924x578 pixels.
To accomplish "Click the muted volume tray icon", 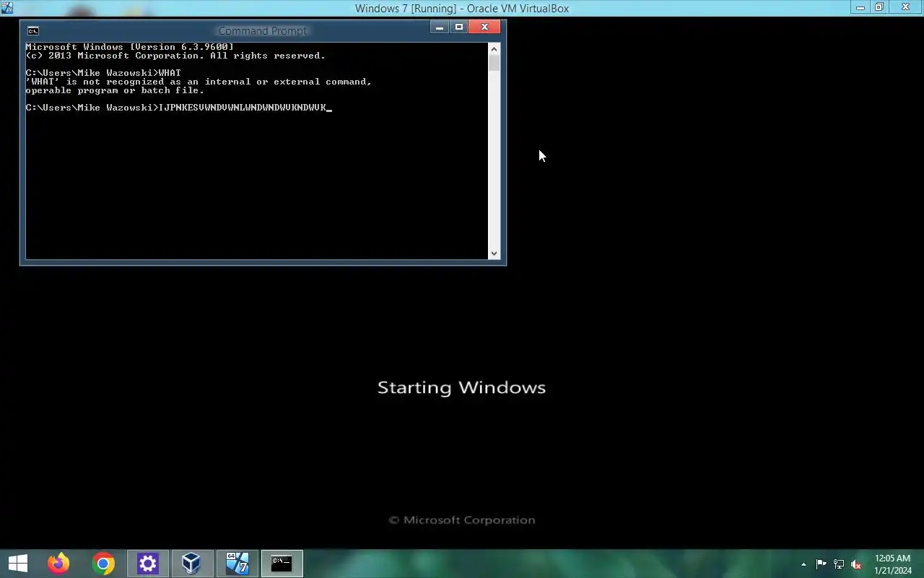I will click(856, 564).
